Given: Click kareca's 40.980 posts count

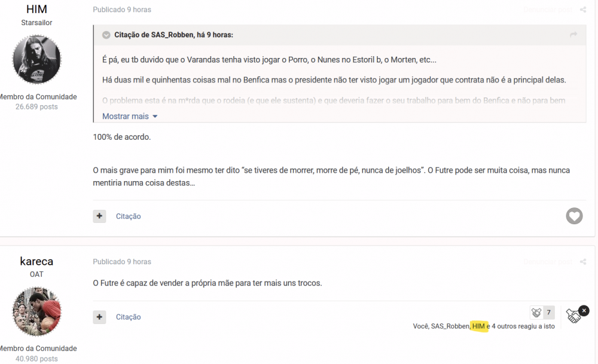Looking at the screenshot, I should pos(36,359).
